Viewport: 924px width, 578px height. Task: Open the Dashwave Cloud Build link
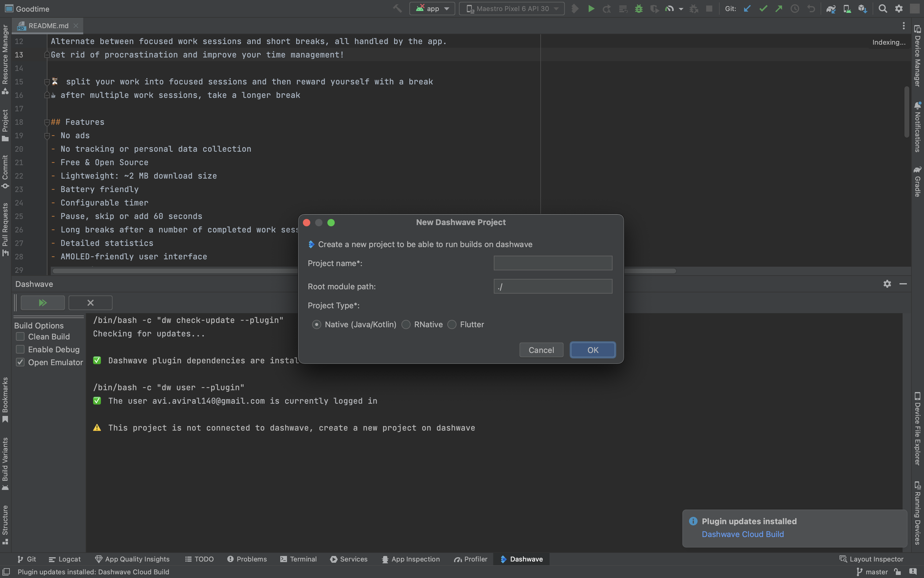(742, 534)
